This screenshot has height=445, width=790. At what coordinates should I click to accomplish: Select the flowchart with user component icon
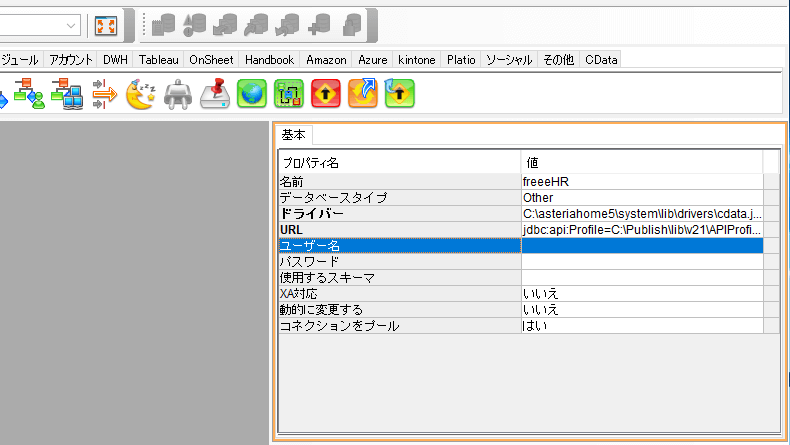[x=29, y=94]
